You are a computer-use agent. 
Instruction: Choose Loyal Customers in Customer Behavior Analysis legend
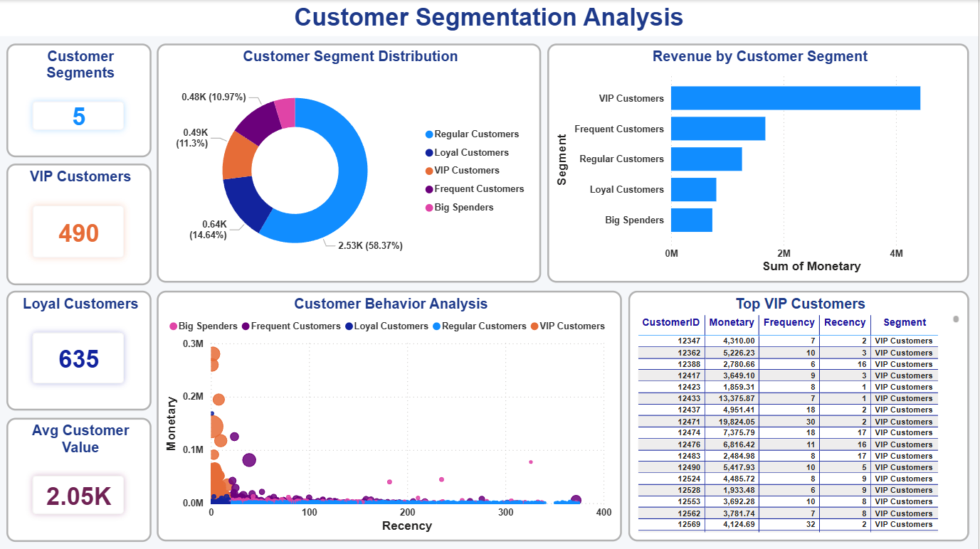tap(386, 326)
